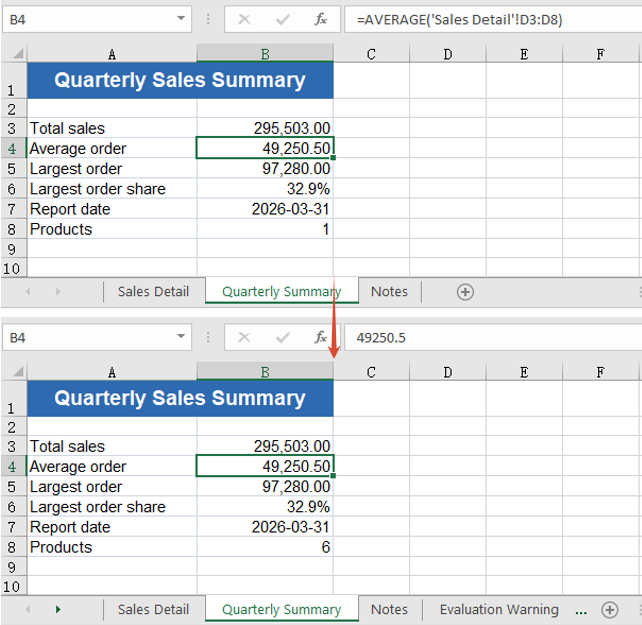This screenshot has height=625, width=642.
Task: Select column C header in top sheet
Action: click(371, 54)
